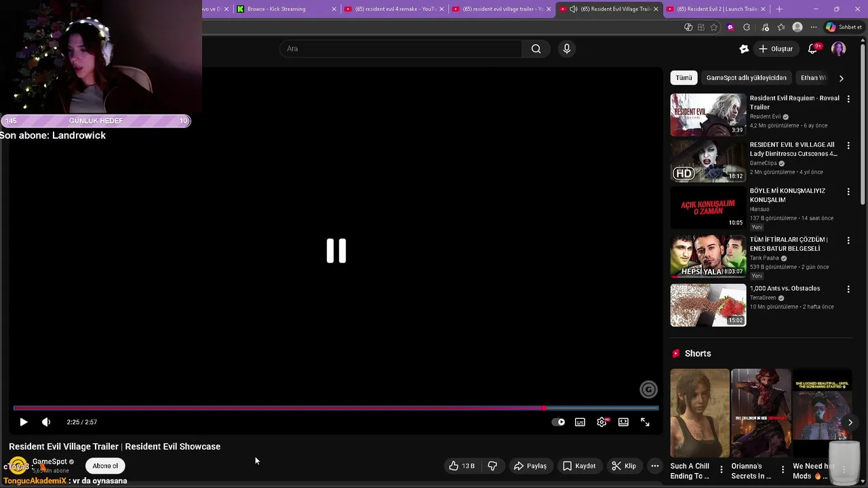This screenshot has height=488, width=868.
Task: Mute the video with the speaker icon
Action: point(46,422)
